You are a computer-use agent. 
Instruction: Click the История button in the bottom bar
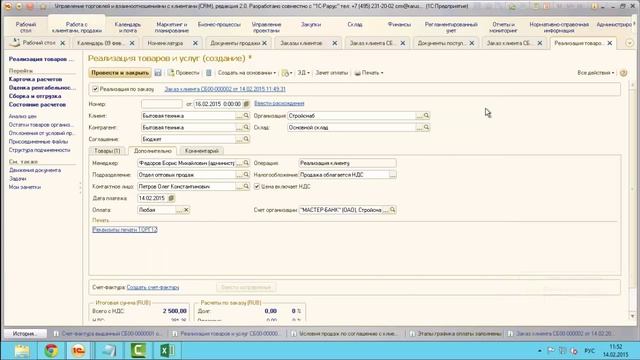25,333
